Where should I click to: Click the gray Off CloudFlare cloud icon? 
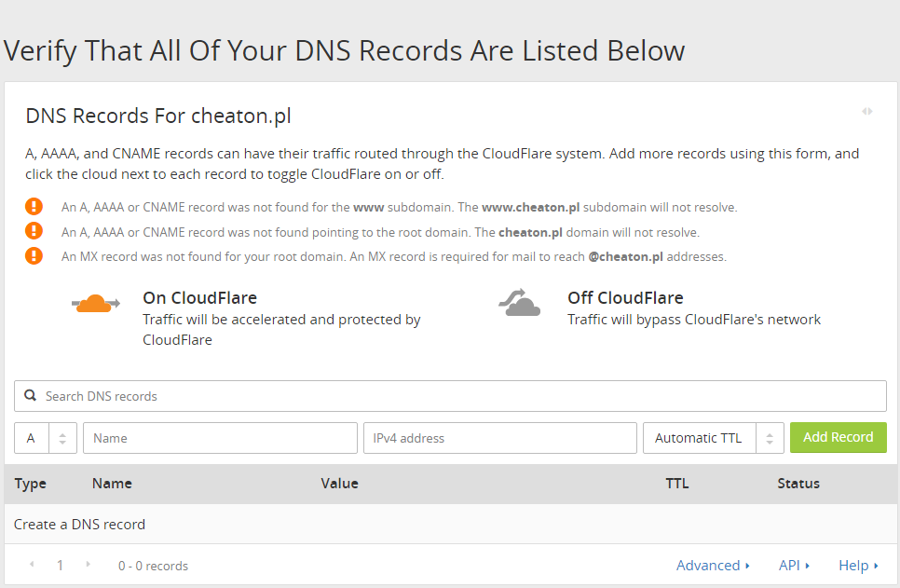click(520, 303)
